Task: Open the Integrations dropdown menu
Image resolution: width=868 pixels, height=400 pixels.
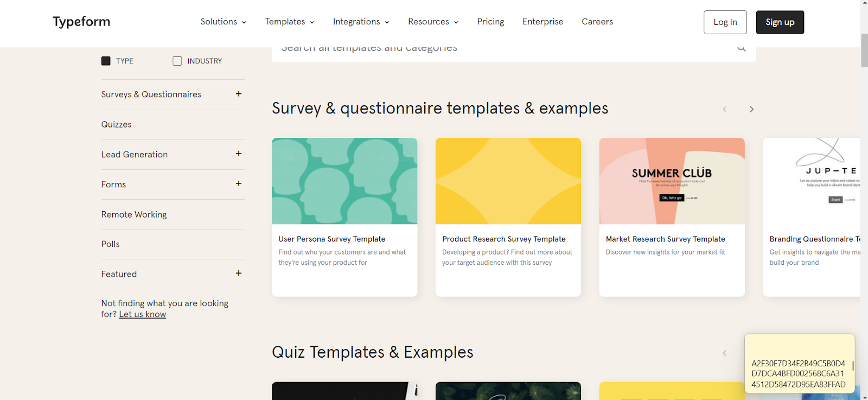Action: (361, 22)
